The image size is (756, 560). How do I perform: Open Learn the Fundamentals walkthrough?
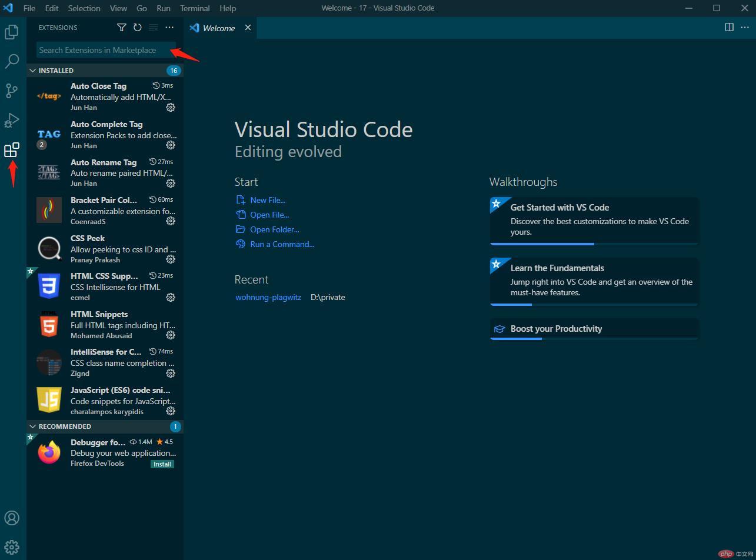pyautogui.click(x=594, y=281)
